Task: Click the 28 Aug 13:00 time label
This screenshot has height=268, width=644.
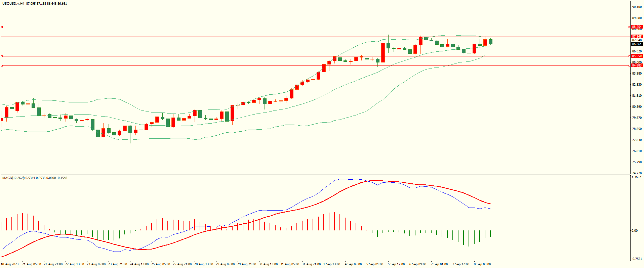Action: [x=204, y=264]
